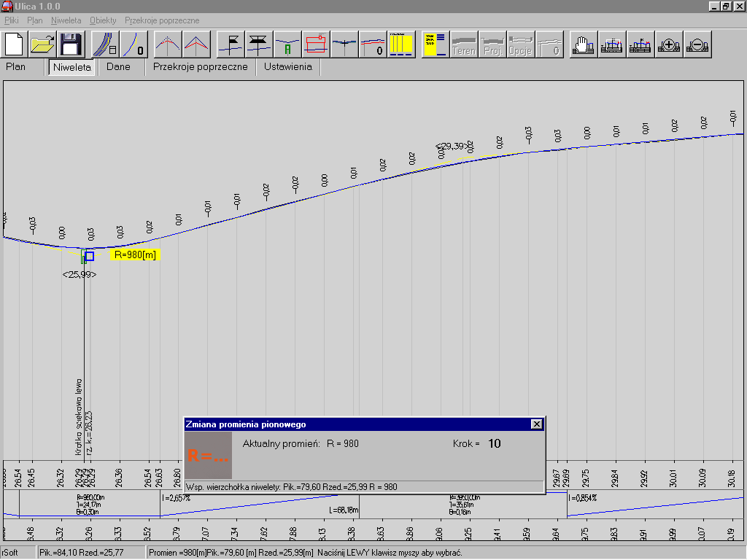Switch to the Ustawienia tab
Viewport: 747px width, 560px height.
288,67
